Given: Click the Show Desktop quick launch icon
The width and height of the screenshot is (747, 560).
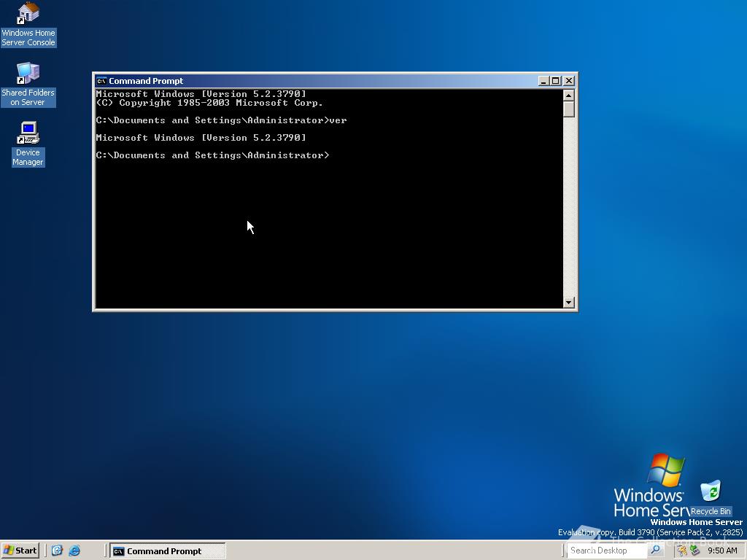Looking at the screenshot, I should [x=57, y=551].
